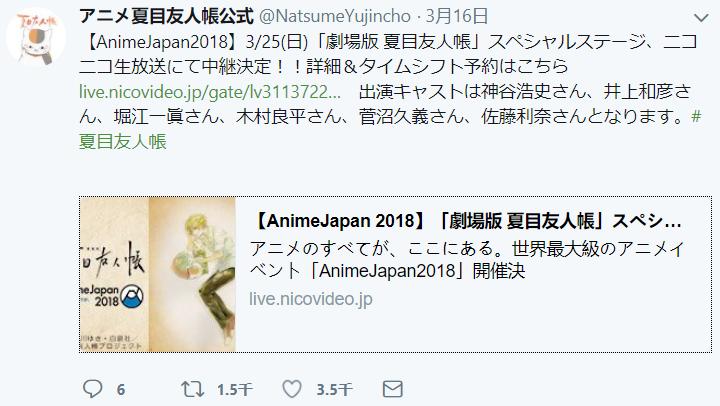This screenshot has width=720, height=406.
Task: Open the Natsume Yujincho profile avatar
Action: pos(36,38)
